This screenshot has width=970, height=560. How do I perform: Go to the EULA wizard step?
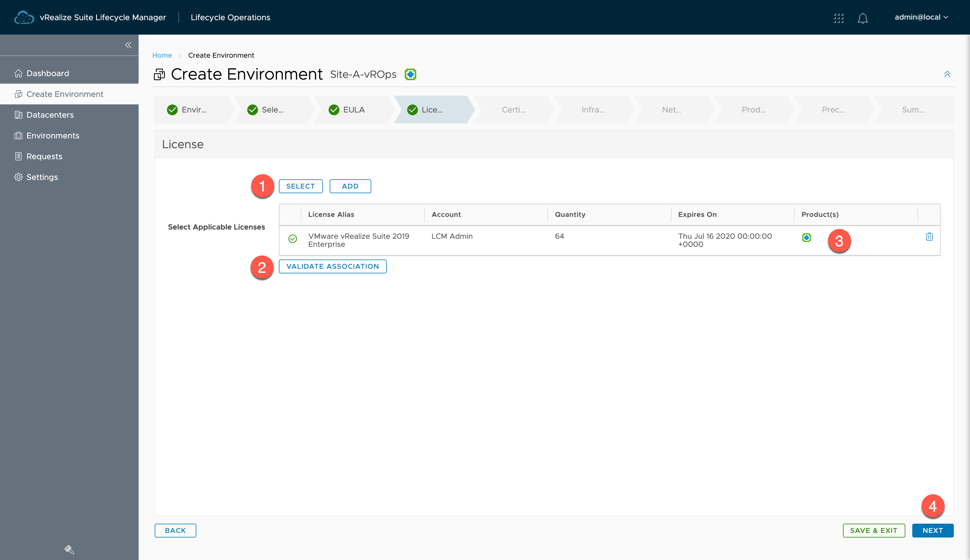click(x=353, y=110)
